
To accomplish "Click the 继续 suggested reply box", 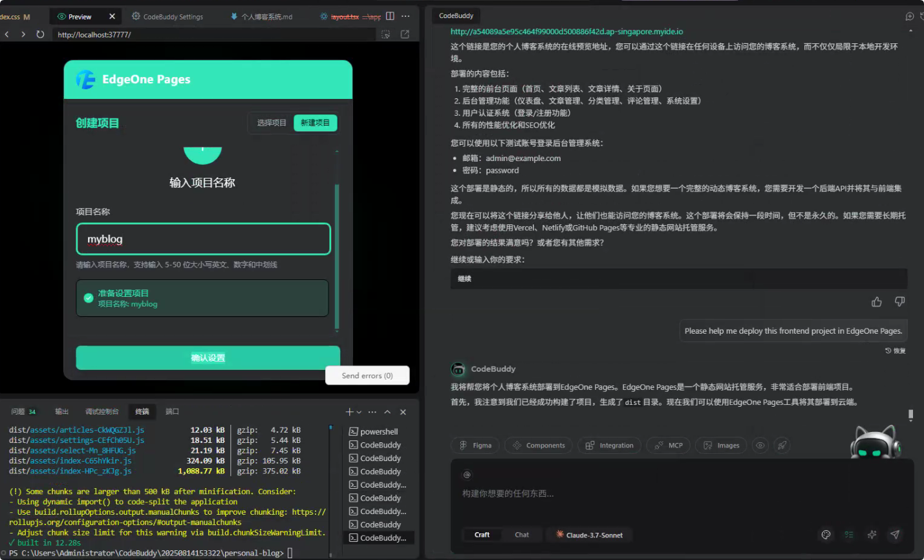I will pyautogui.click(x=678, y=279).
